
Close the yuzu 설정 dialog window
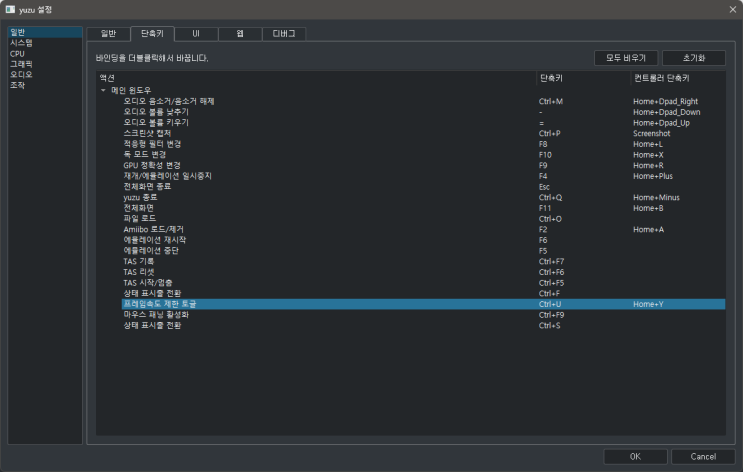click(x=733, y=9)
